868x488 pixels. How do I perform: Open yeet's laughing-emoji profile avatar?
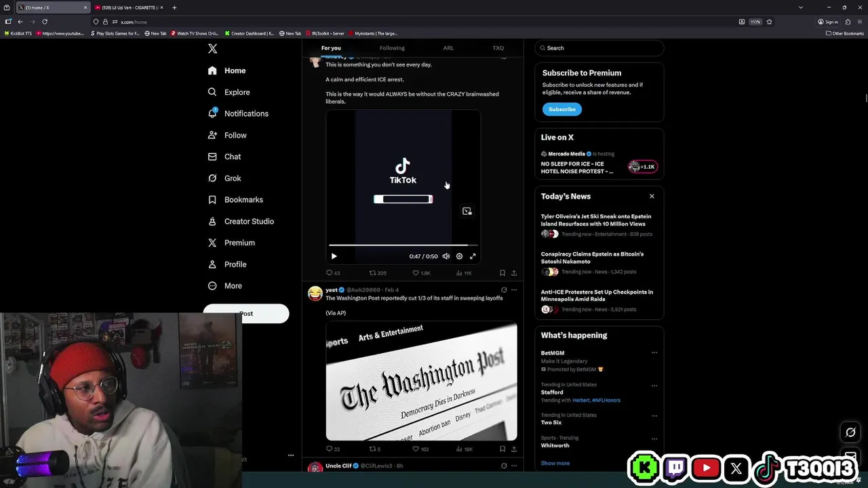pyautogui.click(x=315, y=293)
